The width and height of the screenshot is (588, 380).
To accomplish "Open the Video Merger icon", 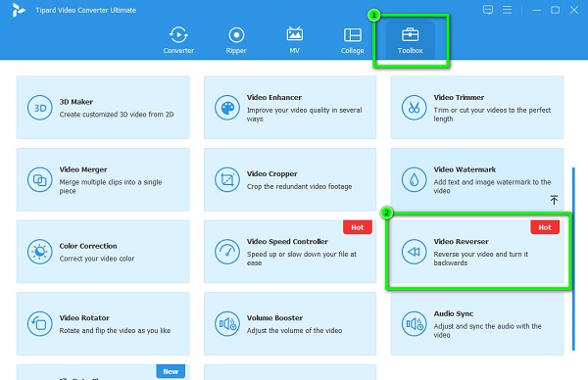I will coord(40,180).
